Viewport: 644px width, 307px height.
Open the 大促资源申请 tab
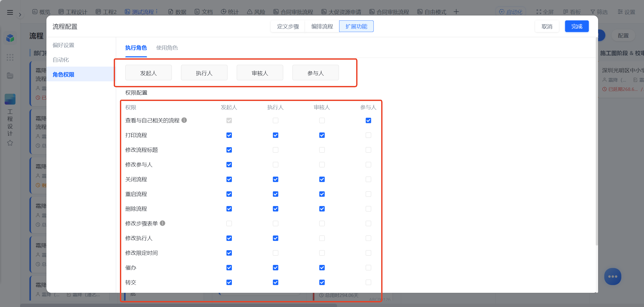point(341,12)
